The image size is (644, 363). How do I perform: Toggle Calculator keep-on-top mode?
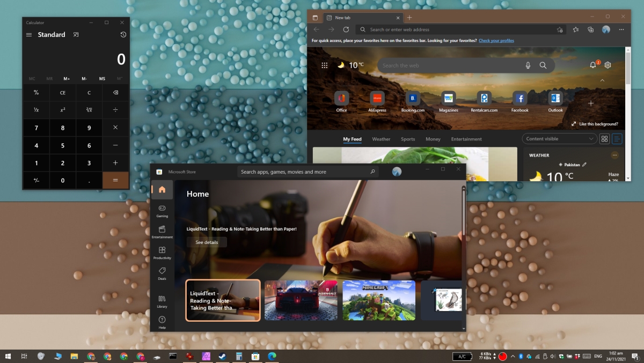coord(76,35)
